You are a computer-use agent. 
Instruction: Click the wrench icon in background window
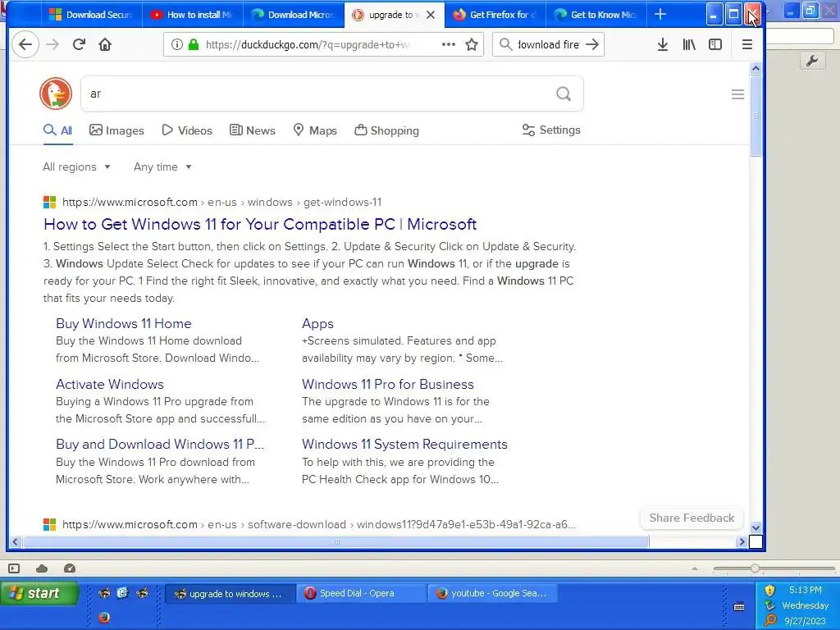812,61
